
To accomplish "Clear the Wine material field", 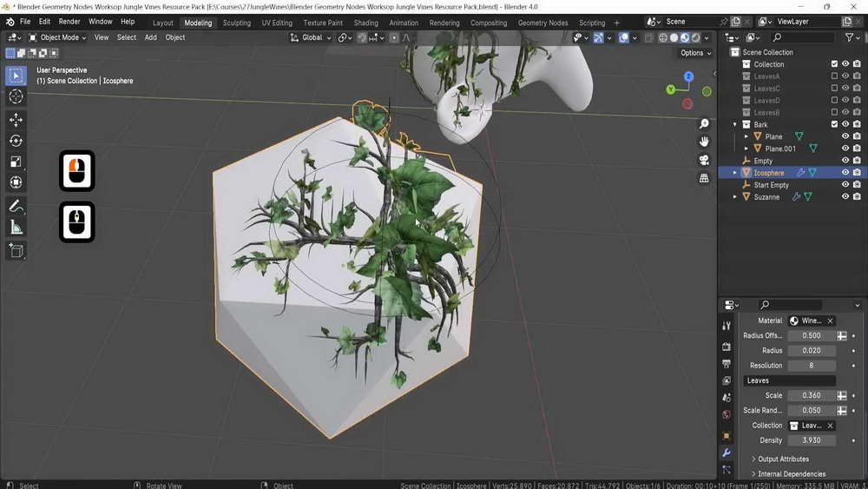I will tap(830, 320).
